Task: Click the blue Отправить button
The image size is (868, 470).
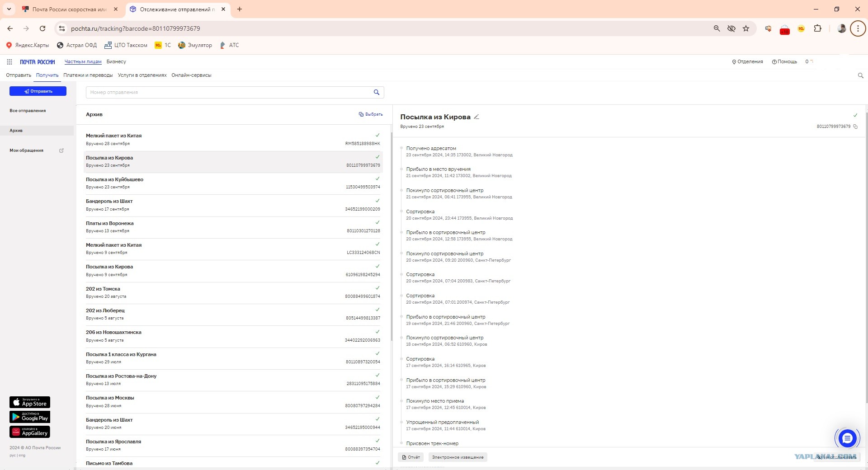Action: pos(38,91)
